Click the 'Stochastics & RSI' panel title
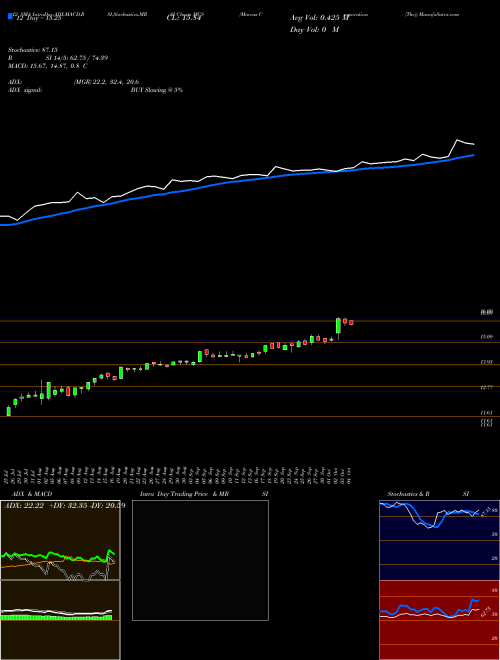Screen dimensions: 500x660 click(428, 494)
